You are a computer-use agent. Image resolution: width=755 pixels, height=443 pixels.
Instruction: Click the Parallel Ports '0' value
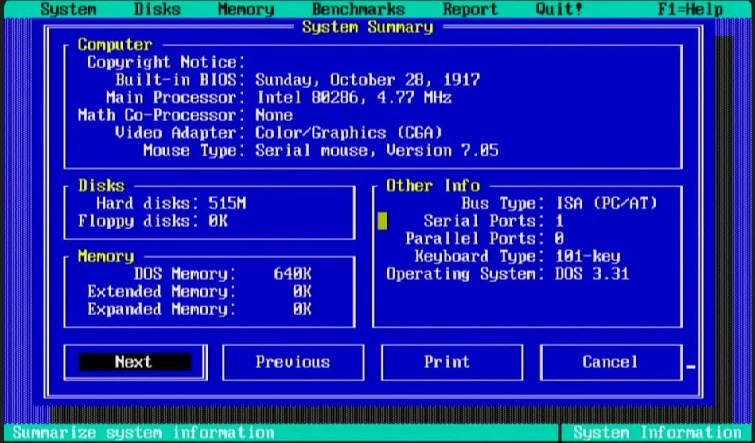560,239
